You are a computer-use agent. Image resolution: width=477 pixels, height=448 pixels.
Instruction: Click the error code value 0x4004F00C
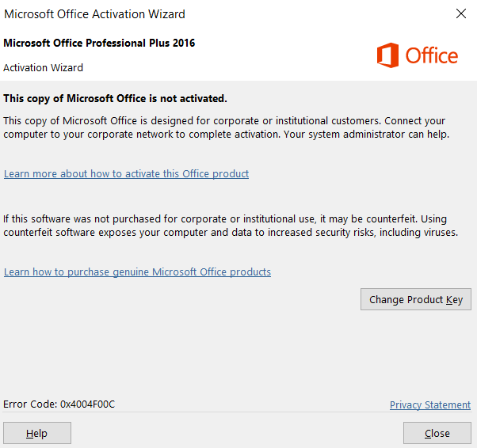point(87,404)
